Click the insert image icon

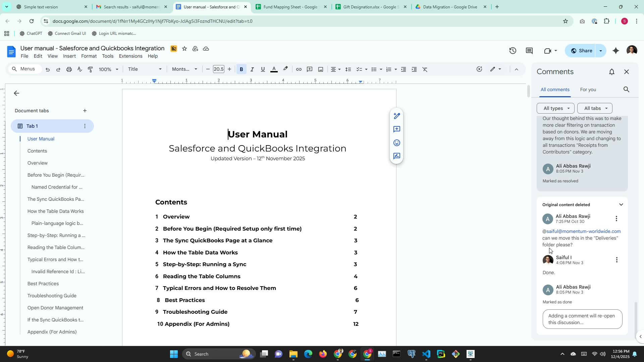(x=321, y=69)
